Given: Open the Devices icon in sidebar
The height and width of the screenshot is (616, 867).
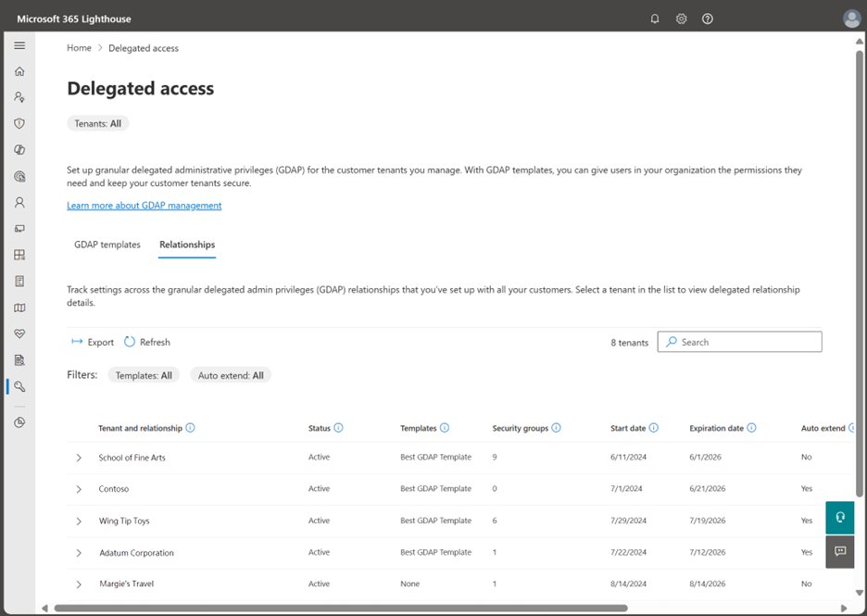Looking at the screenshot, I should point(19,229).
